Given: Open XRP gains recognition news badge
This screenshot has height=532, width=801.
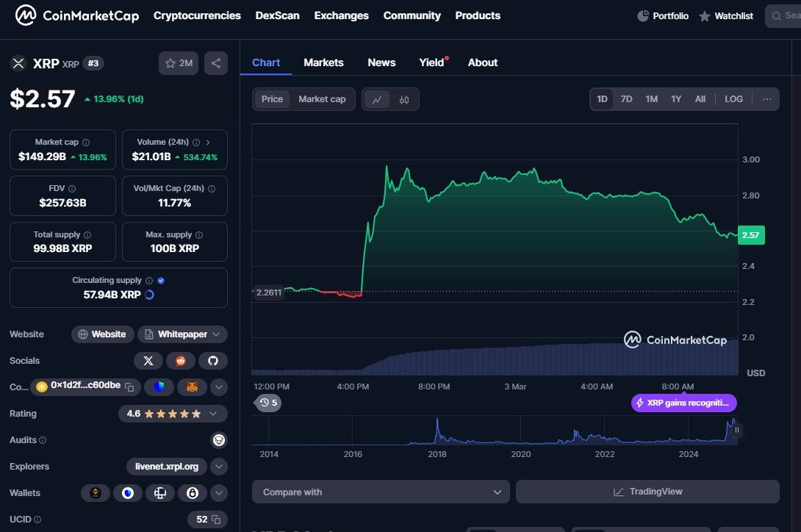Looking at the screenshot, I should 683,403.
